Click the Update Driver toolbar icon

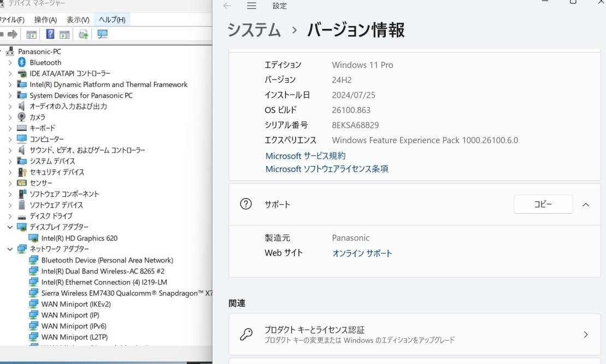[x=83, y=34]
